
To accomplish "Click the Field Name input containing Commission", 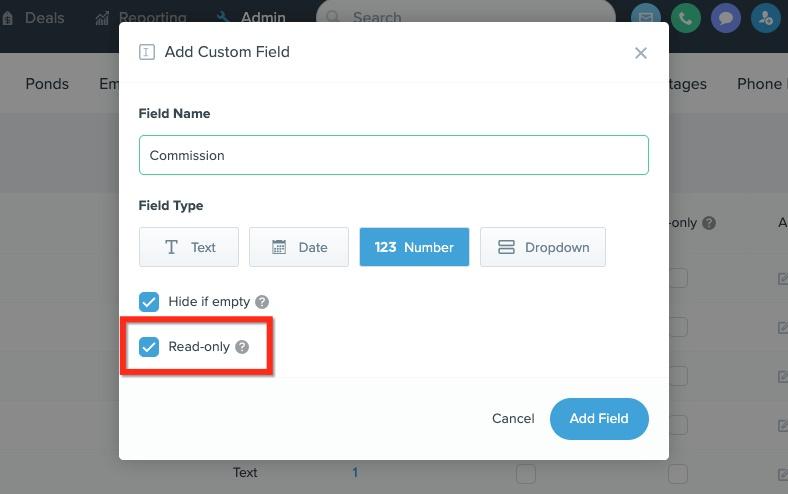I will tap(393, 155).
